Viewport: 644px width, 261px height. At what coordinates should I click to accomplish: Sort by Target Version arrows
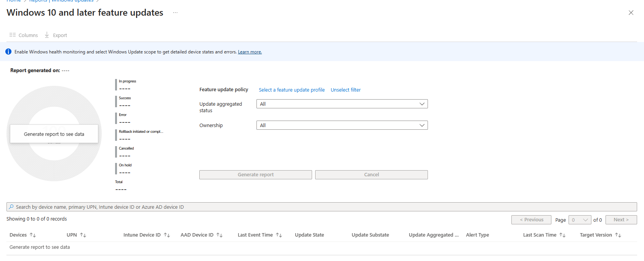(x=618, y=235)
